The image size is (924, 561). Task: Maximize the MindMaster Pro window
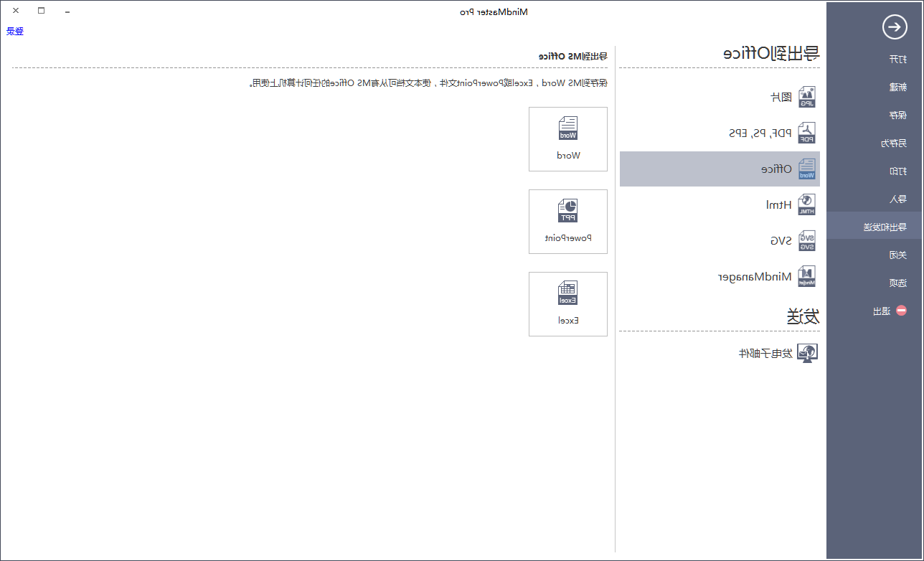coord(41,11)
